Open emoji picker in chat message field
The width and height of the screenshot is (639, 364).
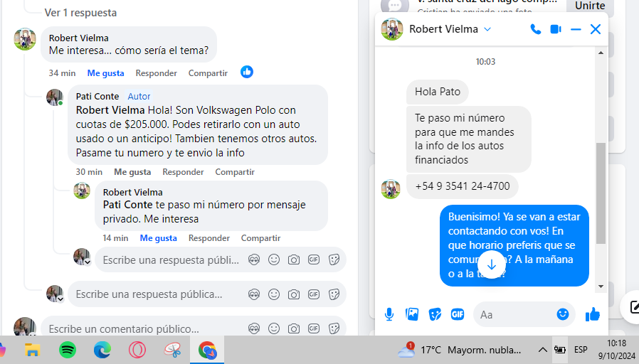pos(563,314)
